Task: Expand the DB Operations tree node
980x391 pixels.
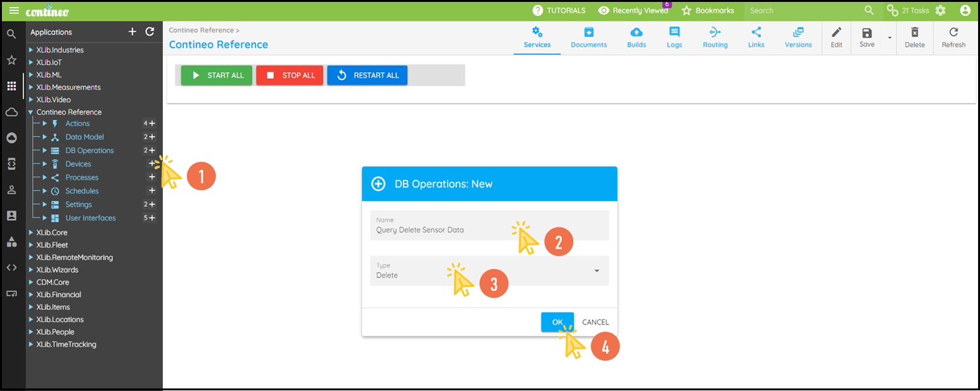Action: [45, 151]
